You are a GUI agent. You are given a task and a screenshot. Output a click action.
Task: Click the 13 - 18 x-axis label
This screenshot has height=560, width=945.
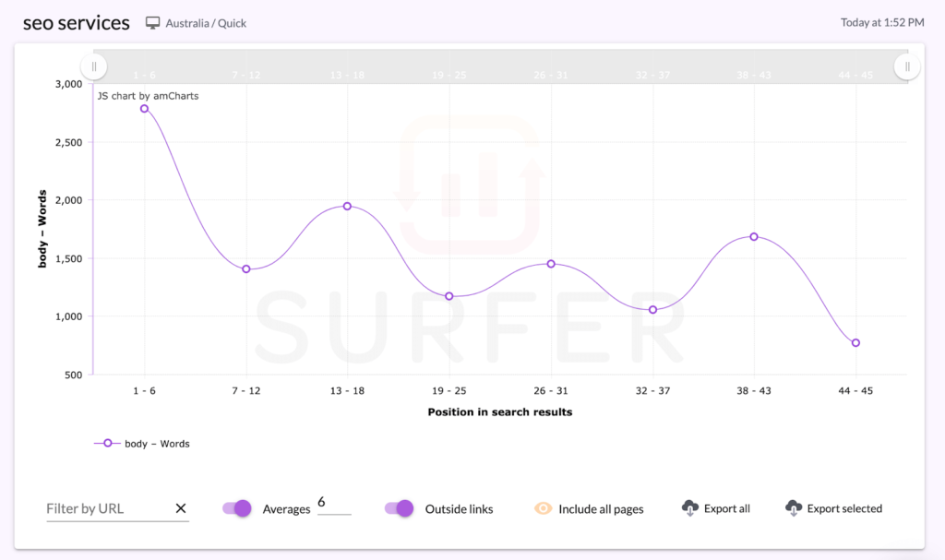tap(347, 390)
